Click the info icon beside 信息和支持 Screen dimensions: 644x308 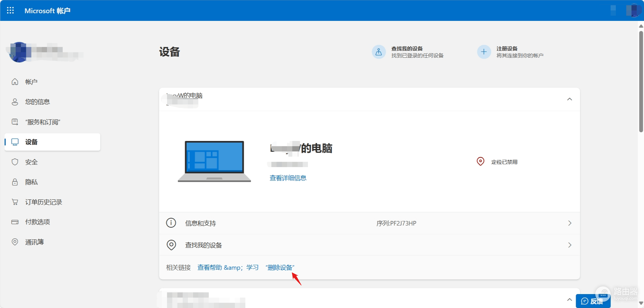pyautogui.click(x=171, y=223)
